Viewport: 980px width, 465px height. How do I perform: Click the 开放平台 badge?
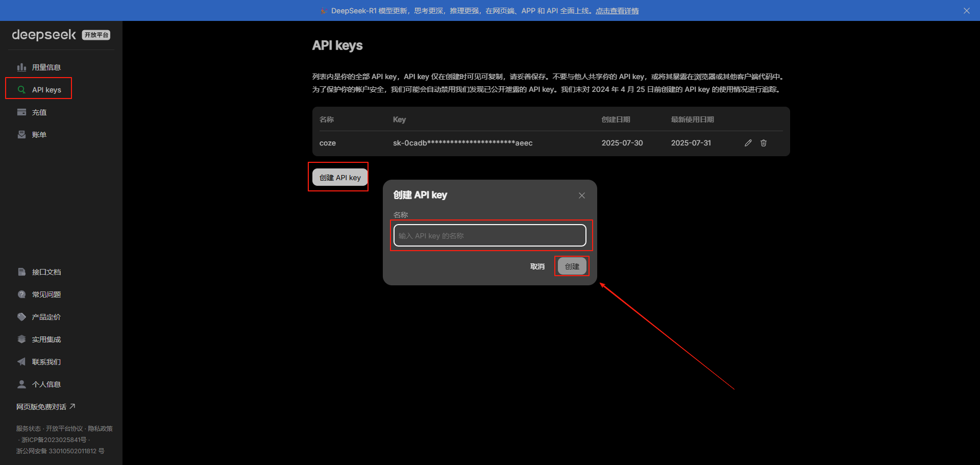96,35
